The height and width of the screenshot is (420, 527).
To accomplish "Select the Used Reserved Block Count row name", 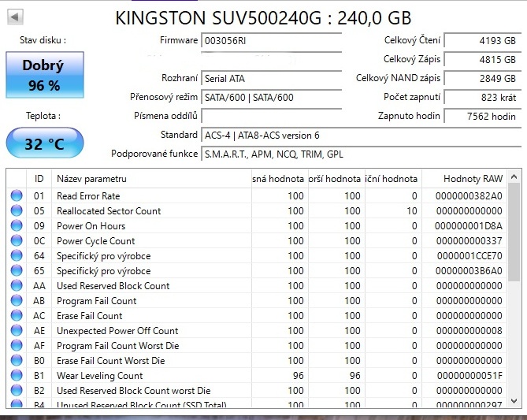I will click(113, 285).
